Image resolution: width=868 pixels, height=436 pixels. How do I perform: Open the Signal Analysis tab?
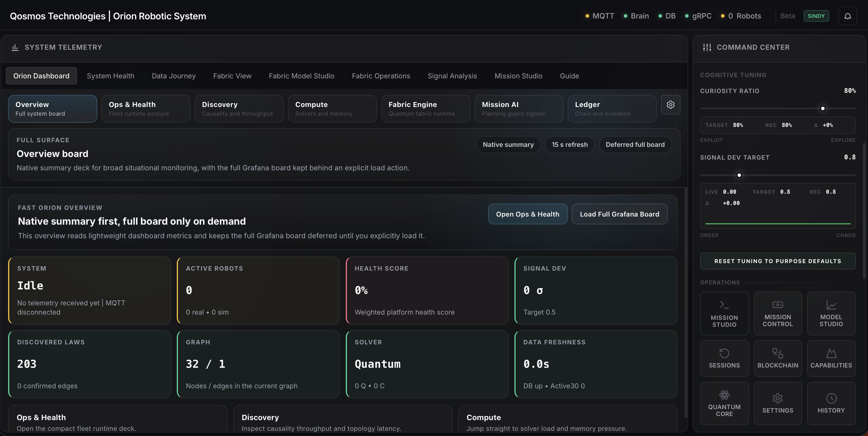tap(452, 76)
